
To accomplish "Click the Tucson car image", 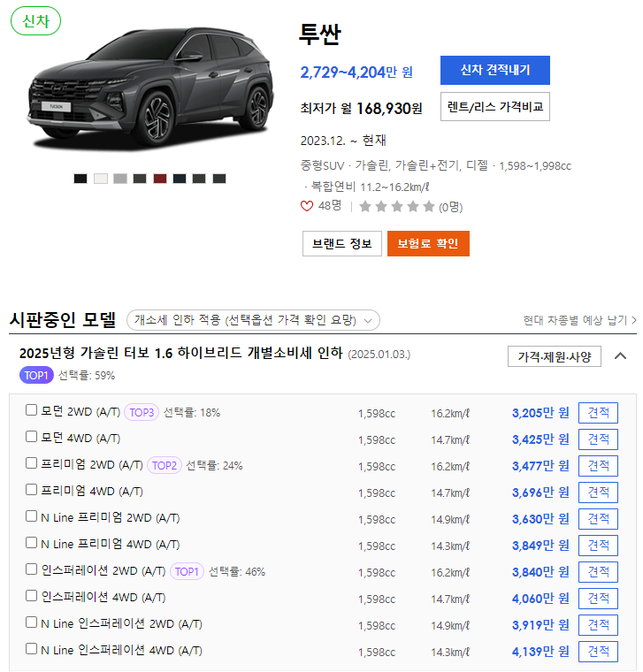I will (150, 88).
